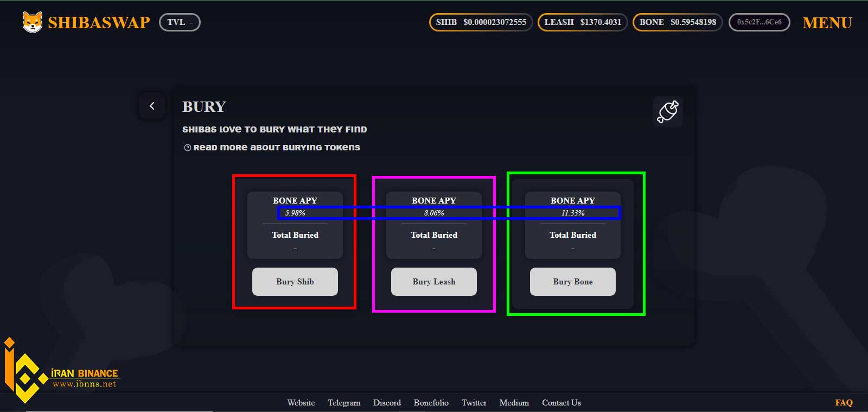This screenshot has height=412, width=868.
Task: Open the Twitter footer link
Action: coord(474,403)
